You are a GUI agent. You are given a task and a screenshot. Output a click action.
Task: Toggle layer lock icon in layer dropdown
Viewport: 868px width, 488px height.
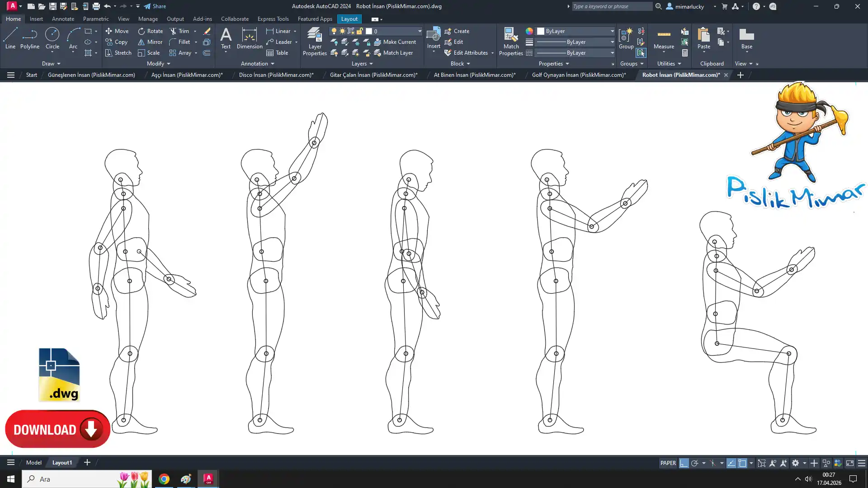pos(360,31)
